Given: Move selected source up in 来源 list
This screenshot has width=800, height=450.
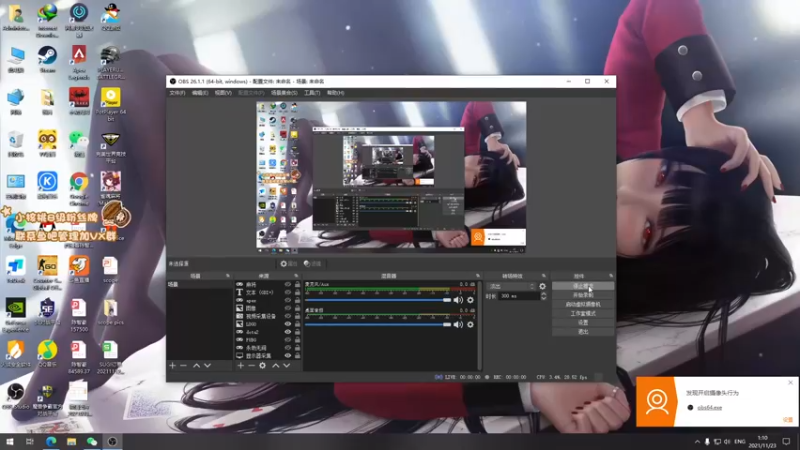Looking at the screenshot, I should 276,365.
